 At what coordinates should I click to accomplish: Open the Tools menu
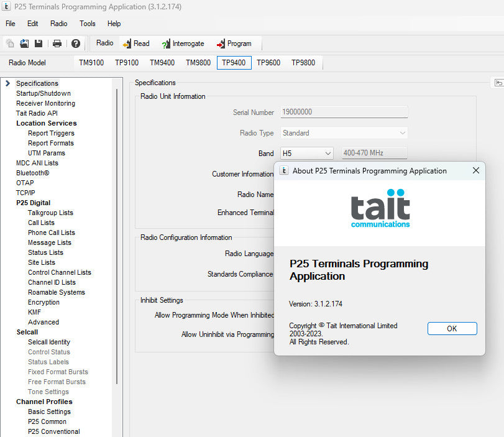(x=88, y=24)
